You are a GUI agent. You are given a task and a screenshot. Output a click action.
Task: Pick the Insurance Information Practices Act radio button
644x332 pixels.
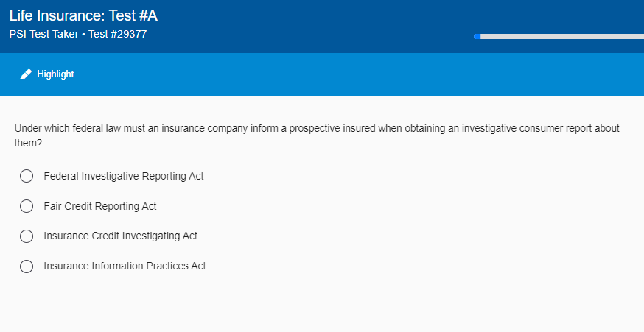click(x=27, y=266)
